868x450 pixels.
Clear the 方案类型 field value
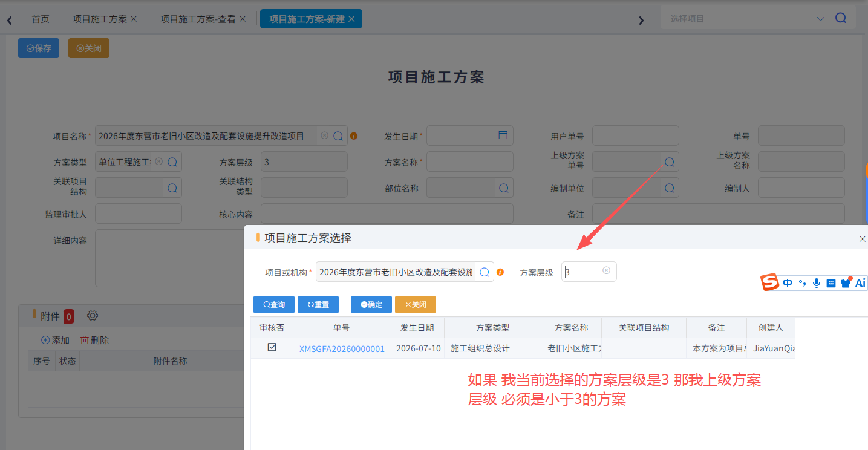[158, 161]
